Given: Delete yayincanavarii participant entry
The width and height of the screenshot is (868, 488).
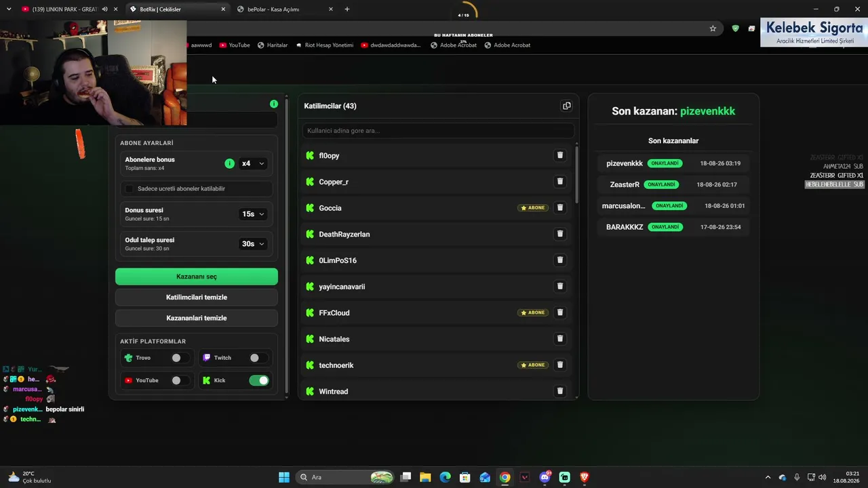Looking at the screenshot, I should (x=560, y=286).
